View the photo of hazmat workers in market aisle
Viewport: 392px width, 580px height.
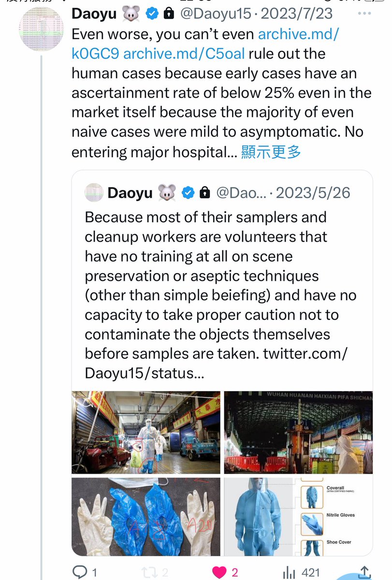pos(146,433)
